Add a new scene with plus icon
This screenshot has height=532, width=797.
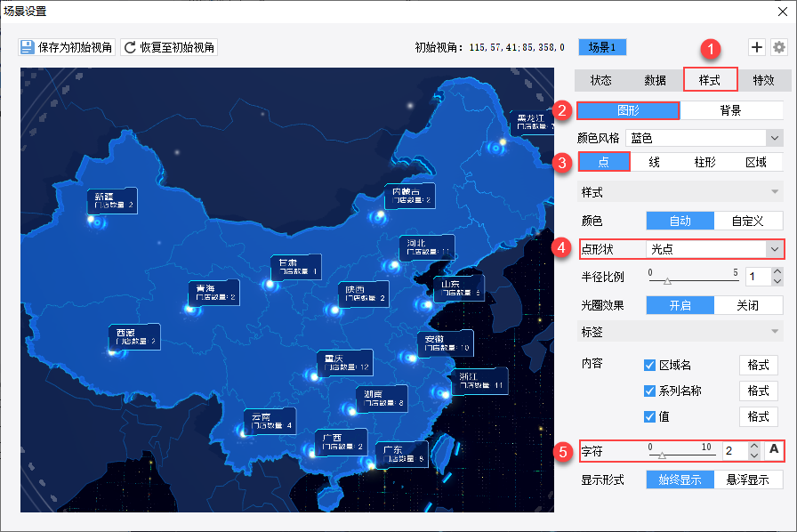(x=757, y=47)
